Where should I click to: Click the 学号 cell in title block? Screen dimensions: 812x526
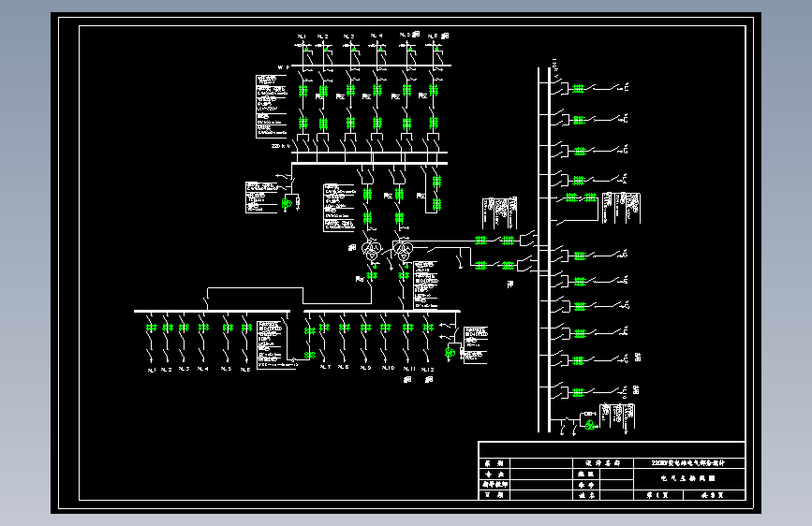tap(586, 485)
